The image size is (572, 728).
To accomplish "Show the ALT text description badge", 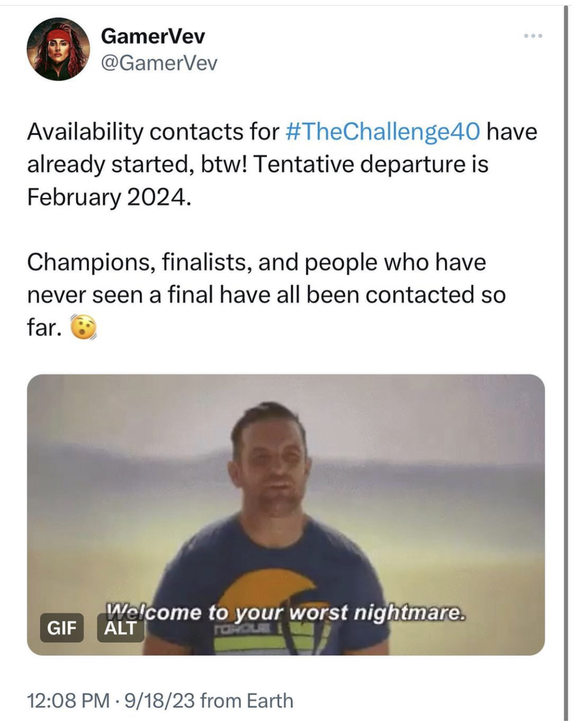I will point(121,628).
